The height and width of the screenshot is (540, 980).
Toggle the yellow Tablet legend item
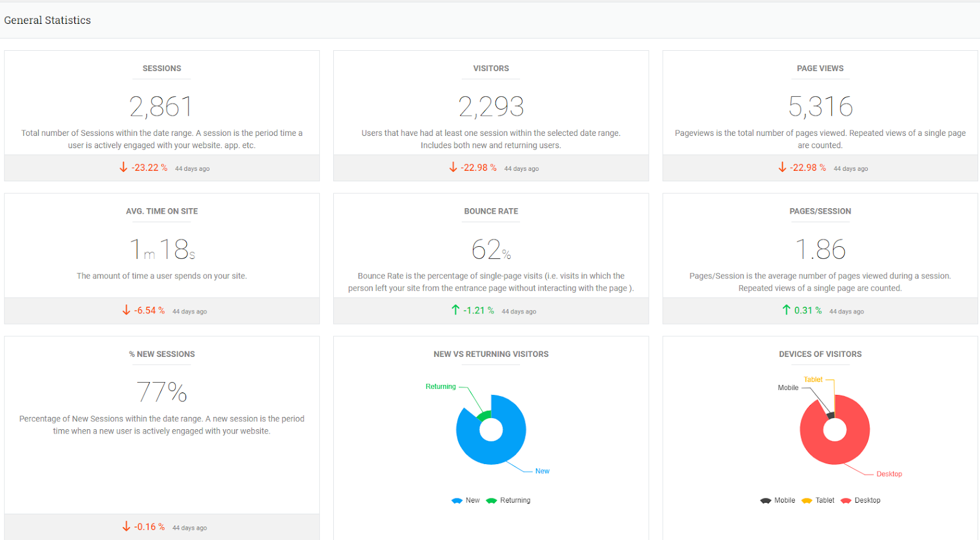[818, 500]
